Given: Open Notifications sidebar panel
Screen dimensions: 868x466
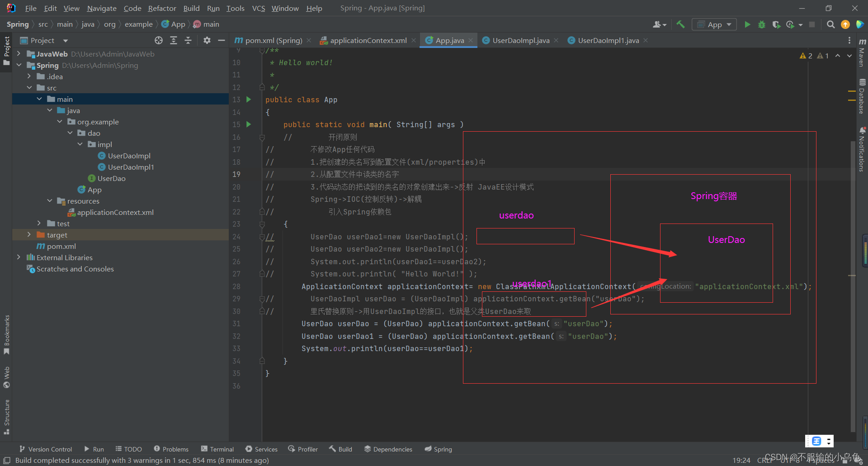Looking at the screenshot, I should click(862, 149).
